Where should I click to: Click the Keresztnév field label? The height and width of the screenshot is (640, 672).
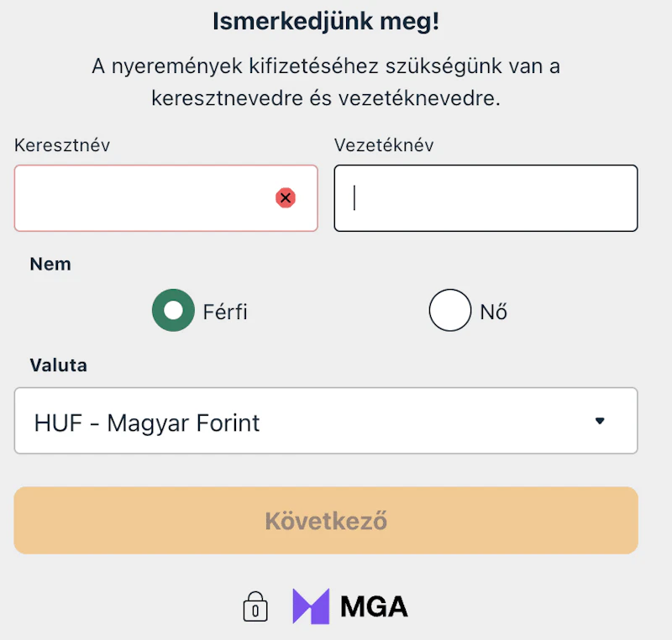point(62,145)
